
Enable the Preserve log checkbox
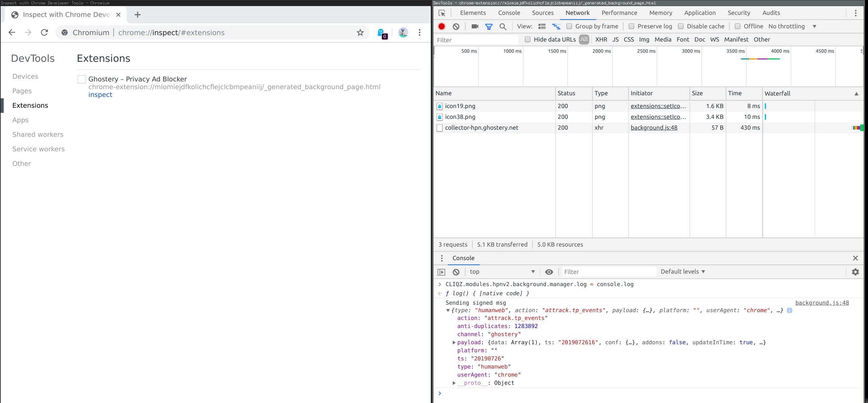[631, 26]
